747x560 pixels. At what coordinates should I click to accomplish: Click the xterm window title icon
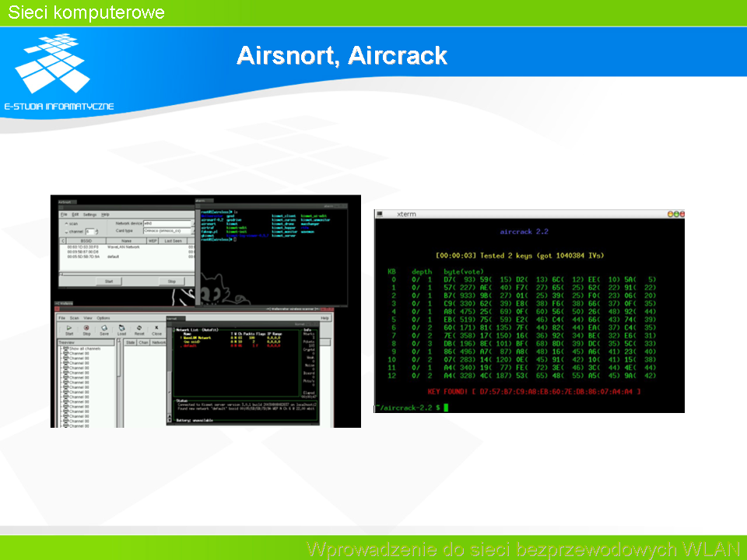[x=380, y=215]
